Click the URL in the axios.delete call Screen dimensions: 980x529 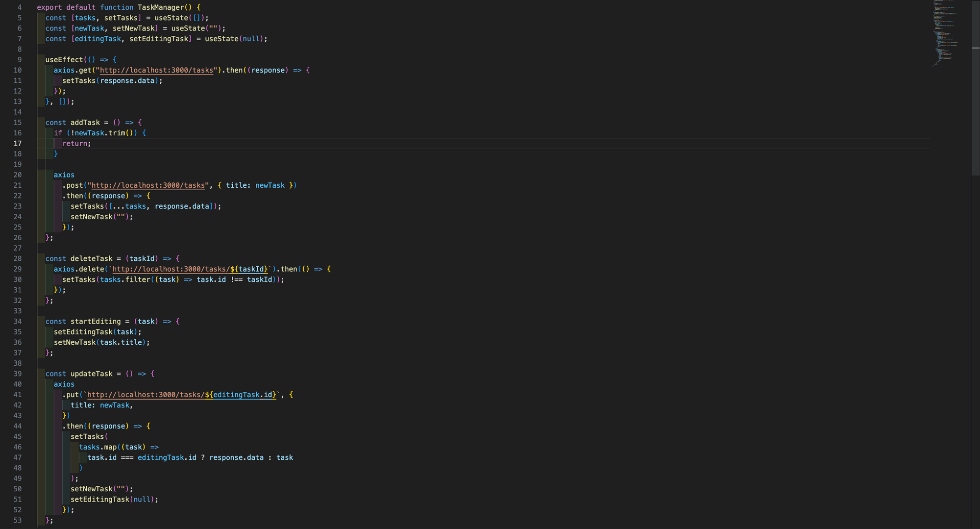coord(190,269)
